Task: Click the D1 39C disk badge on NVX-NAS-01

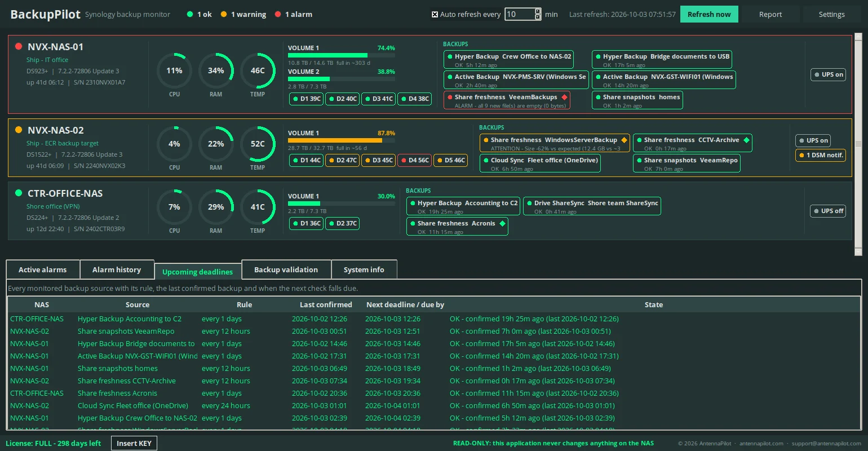Action: click(x=306, y=99)
